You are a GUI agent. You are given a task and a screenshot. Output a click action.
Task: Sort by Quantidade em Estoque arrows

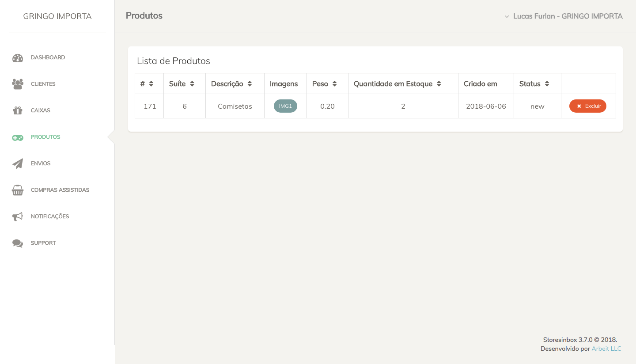coord(439,83)
